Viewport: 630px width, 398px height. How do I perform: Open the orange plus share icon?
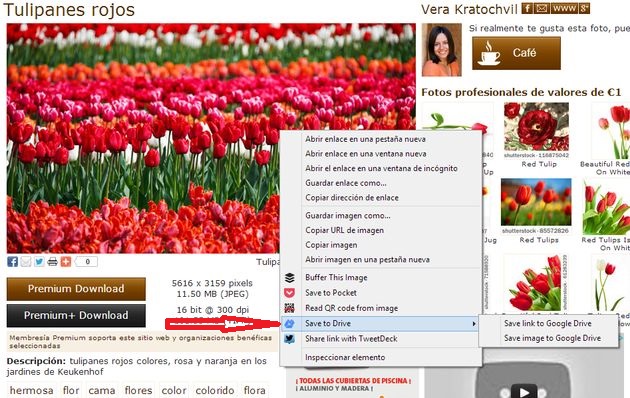click(66, 262)
